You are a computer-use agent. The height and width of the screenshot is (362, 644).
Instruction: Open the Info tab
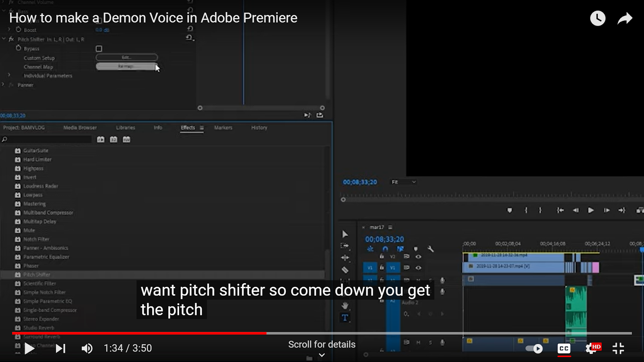[x=158, y=128]
